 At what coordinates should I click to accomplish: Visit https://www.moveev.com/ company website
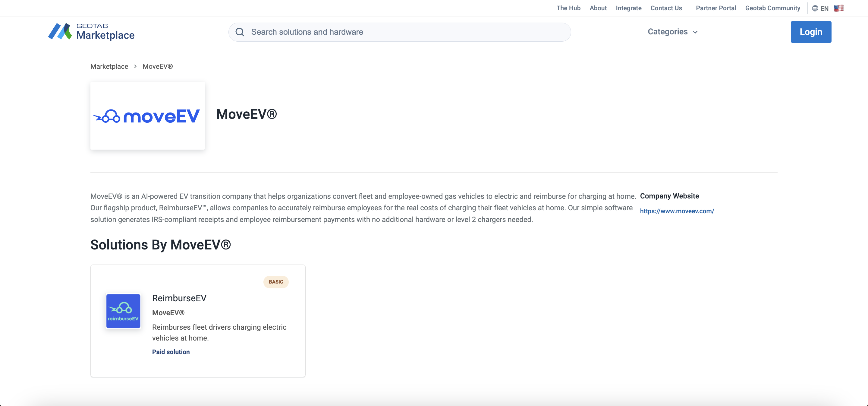[677, 211]
